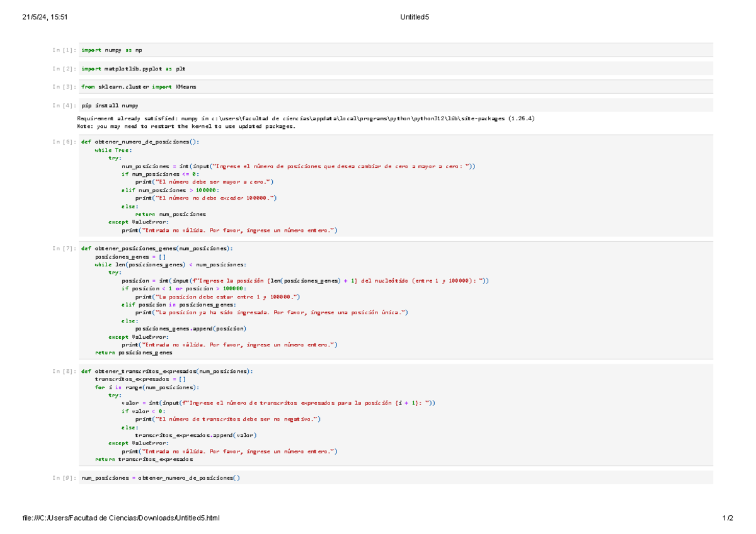This screenshot has height=534, width=756.
Task: Open the file:///C:/Users link at page bottom
Action: [120, 518]
